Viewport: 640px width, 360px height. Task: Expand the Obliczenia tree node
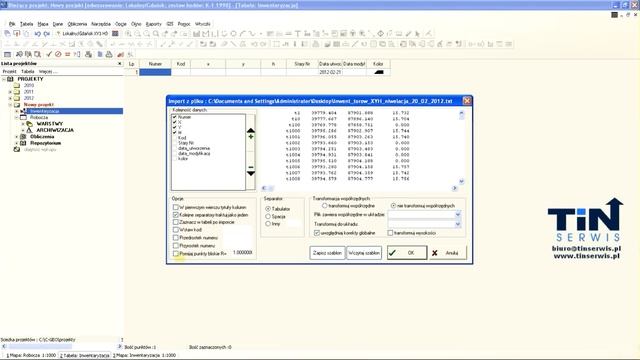click(16, 137)
